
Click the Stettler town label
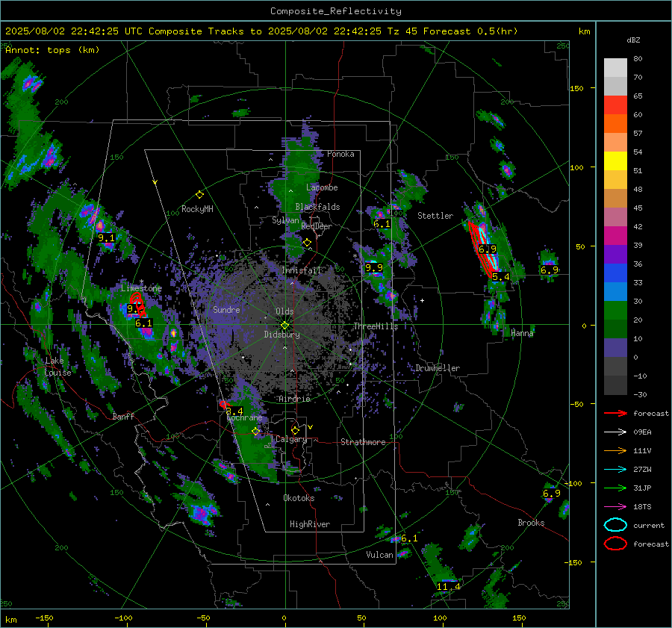435,216
